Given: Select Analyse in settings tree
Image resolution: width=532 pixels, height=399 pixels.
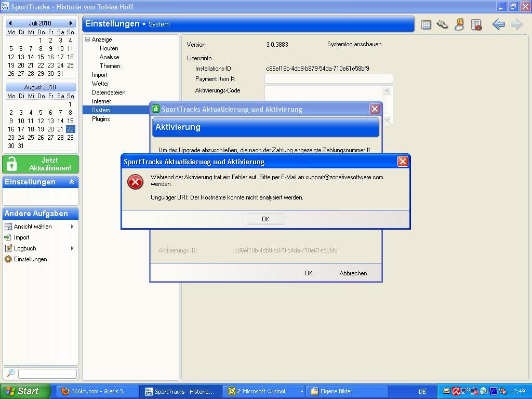Looking at the screenshot, I should (x=109, y=57).
